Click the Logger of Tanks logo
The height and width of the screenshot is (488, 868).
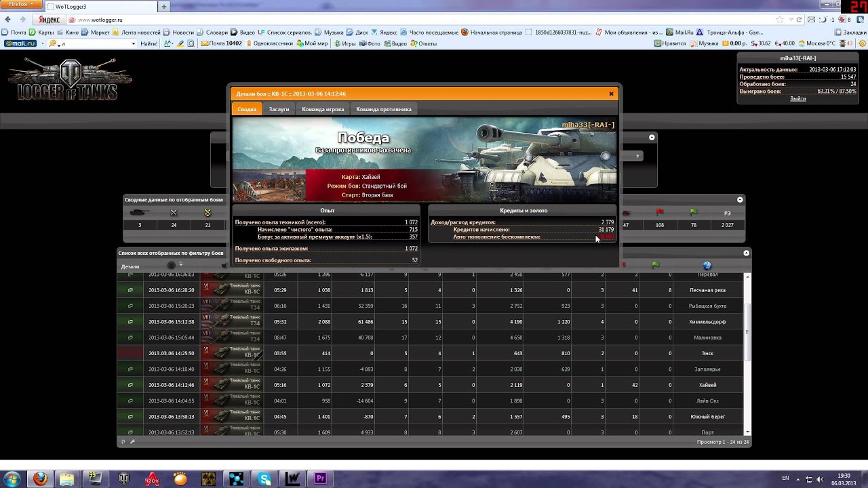71,79
